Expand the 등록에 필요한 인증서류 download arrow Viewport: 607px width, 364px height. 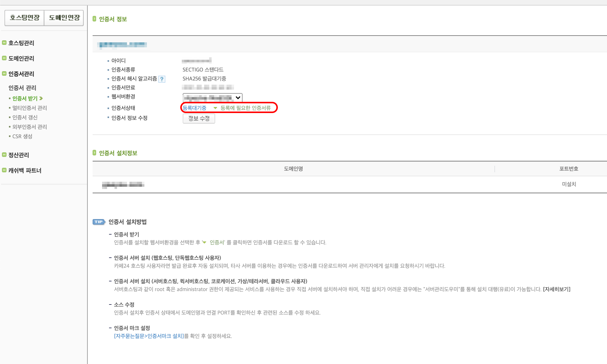pyautogui.click(x=215, y=108)
